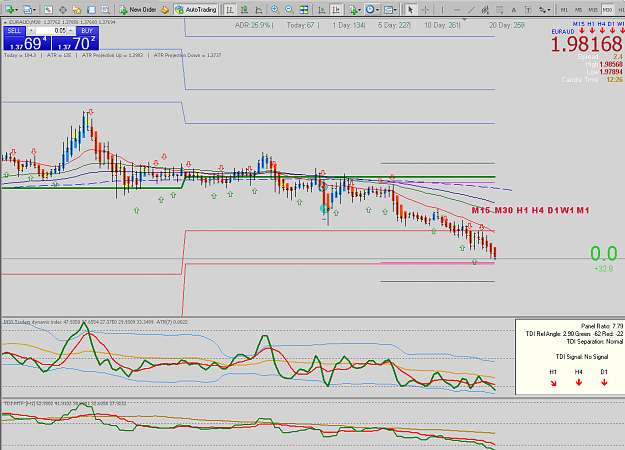This screenshot has width=625, height=450.
Task: Show the Market Watch window
Action: coord(48,10)
